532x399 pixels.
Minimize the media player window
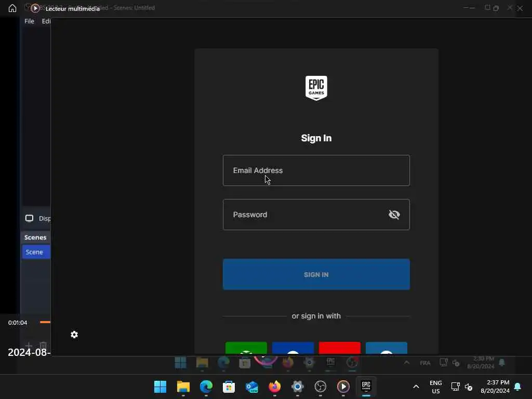(472, 8)
